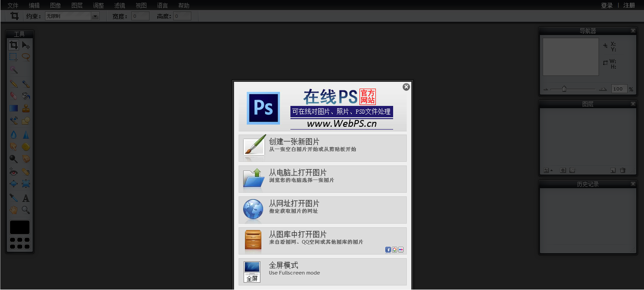Image resolution: width=644 pixels, height=290 pixels.
Task: Click the 宽度 width input field
Action: (140, 16)
